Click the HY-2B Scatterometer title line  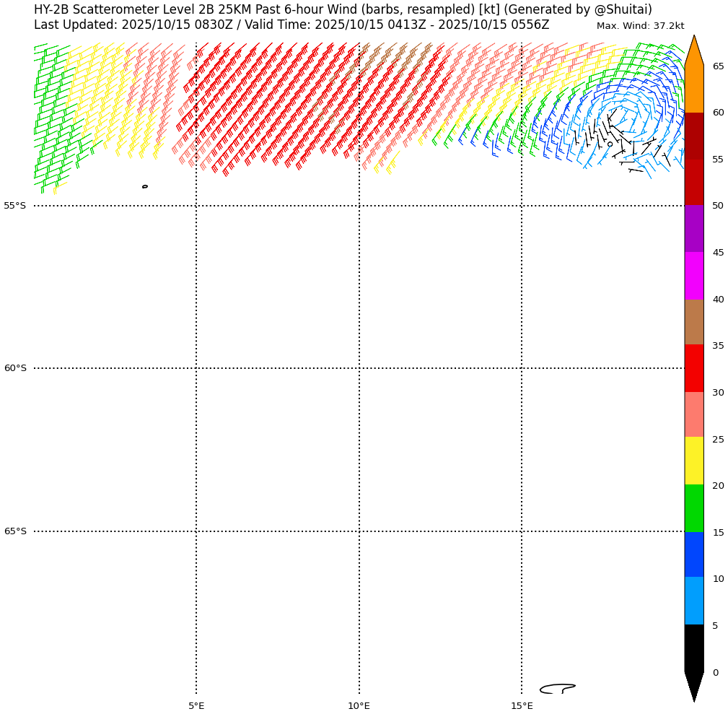coord(343,9)
